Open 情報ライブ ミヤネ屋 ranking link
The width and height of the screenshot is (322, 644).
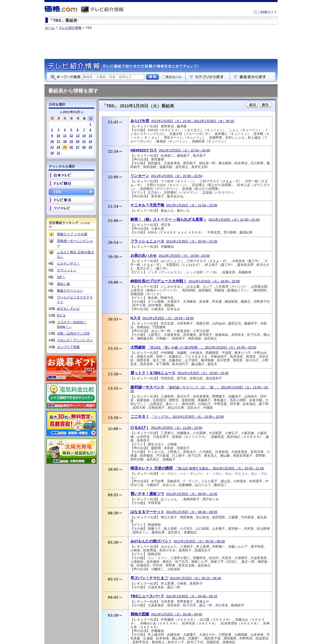(72, 234)
